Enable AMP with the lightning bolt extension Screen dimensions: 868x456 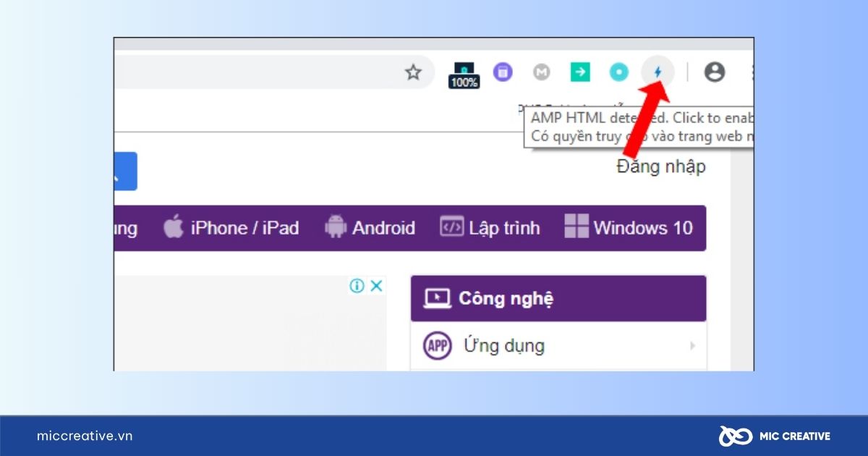point(658,72)
